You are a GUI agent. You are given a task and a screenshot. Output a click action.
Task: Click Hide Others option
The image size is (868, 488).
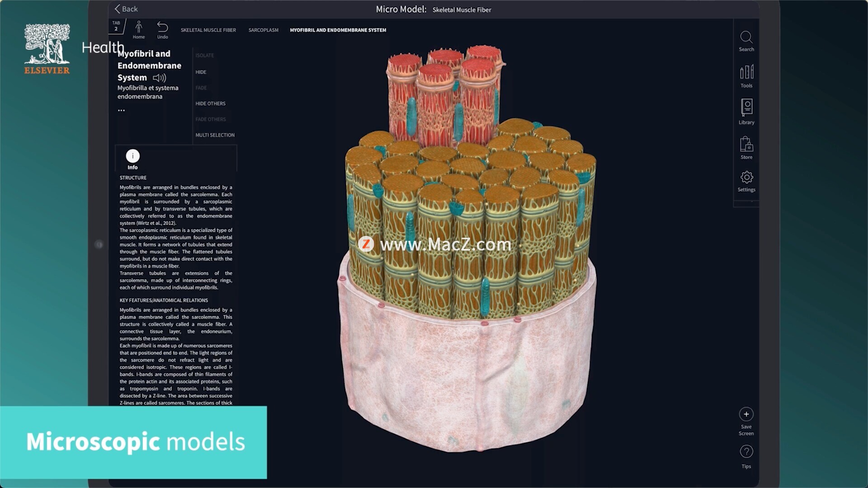coord(210,103)
